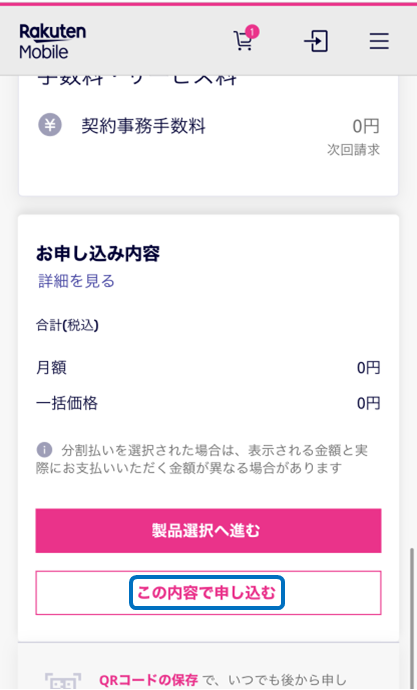Click the page scrollbar thumb

pos(412,614)
